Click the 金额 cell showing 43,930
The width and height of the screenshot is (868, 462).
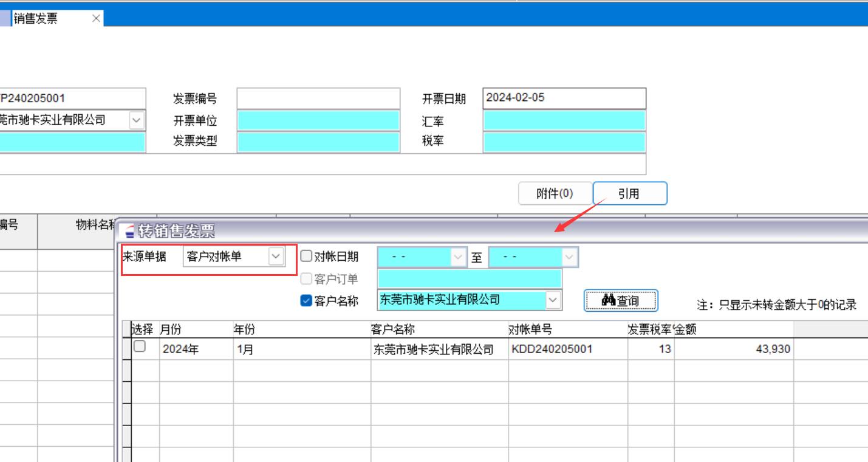[733, 350]
